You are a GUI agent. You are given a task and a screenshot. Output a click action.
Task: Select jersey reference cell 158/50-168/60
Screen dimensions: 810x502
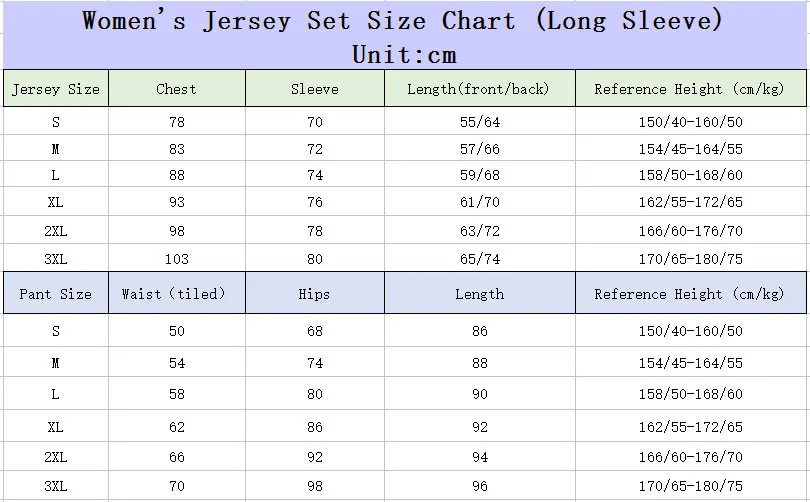point(691,175)
